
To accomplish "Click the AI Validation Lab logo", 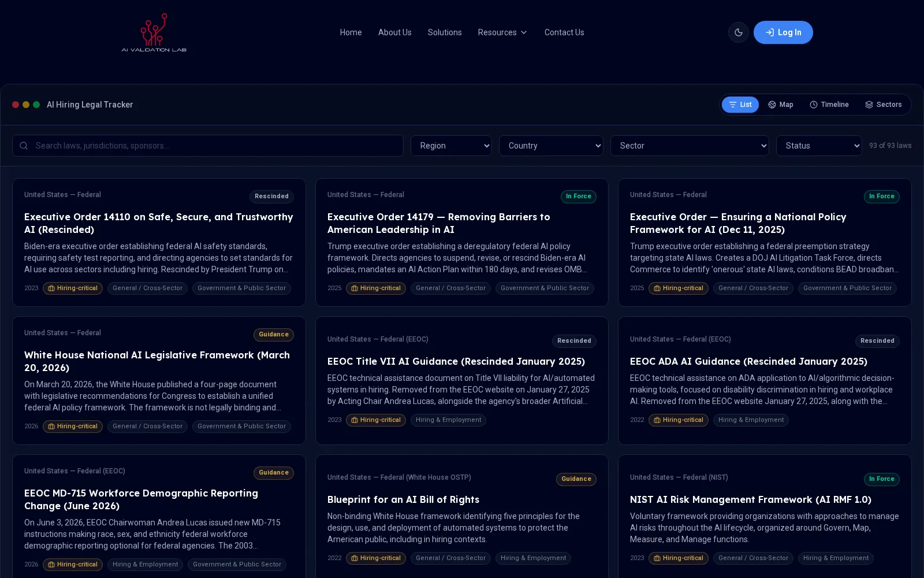I will pos(154,32).
